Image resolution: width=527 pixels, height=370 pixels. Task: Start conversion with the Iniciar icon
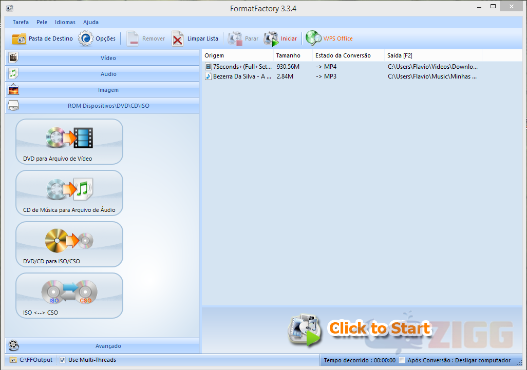(271, 39)
